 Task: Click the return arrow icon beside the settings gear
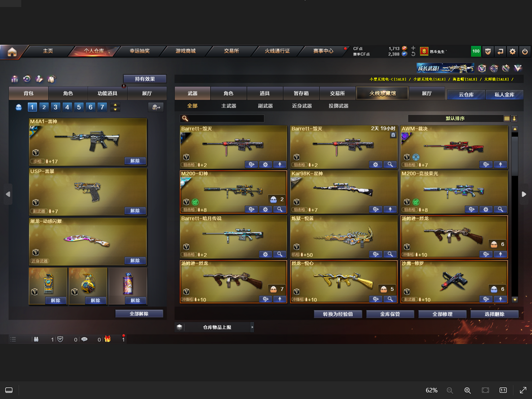coord(500,51)
